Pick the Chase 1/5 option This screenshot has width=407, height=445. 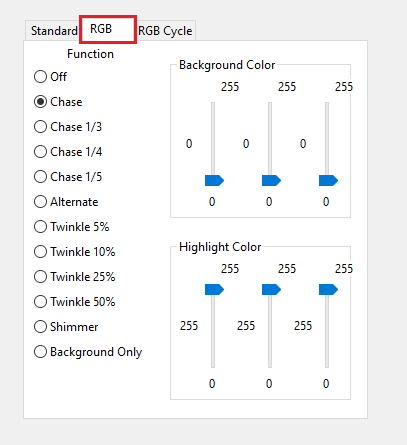[68, 177]
